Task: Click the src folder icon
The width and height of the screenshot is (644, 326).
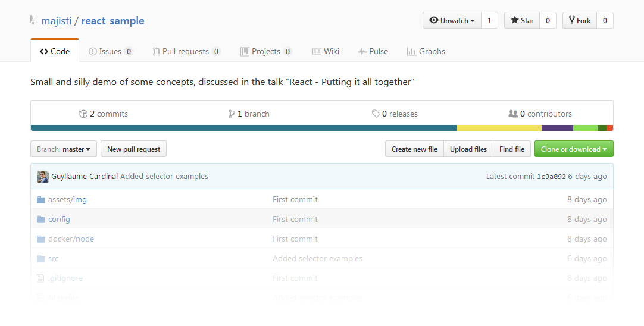Action: (x=41, y=259)
